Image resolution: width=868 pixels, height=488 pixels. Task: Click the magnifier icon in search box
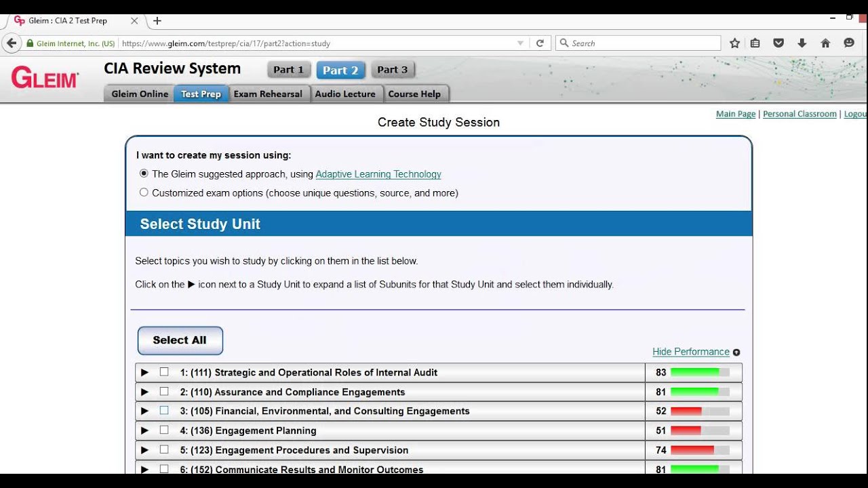pos(564,43)
